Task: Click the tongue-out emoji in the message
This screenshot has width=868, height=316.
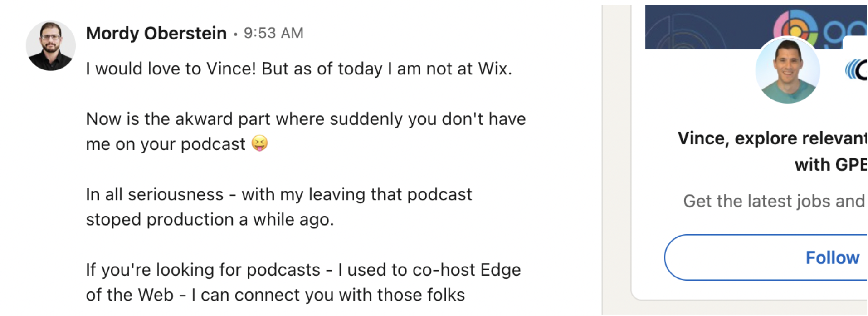Action: click(x=260, y=143)
